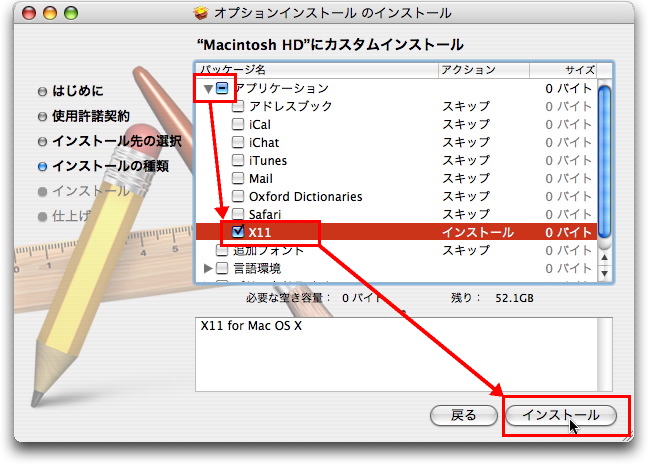Enable the iTunes checkbox
Viewport: 648px width, 465px height.
coord(238,160)
